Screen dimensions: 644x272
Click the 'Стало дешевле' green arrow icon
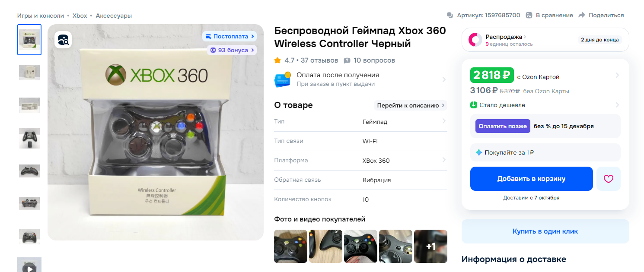[x=474, y=105]
